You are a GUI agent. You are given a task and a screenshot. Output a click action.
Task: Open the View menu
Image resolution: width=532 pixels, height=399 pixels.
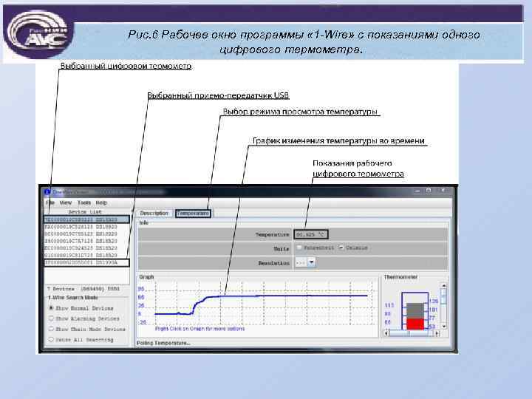pos(66,202)
